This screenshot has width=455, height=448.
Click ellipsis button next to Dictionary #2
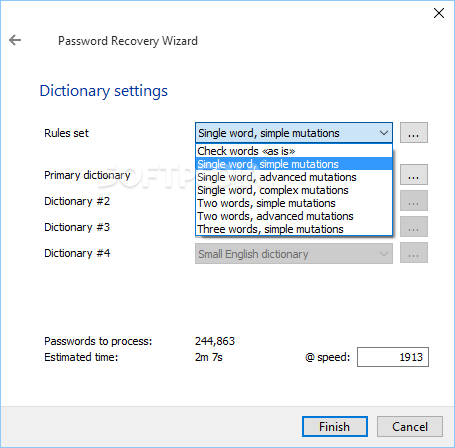pyautogui.click(x=414, y=201)
